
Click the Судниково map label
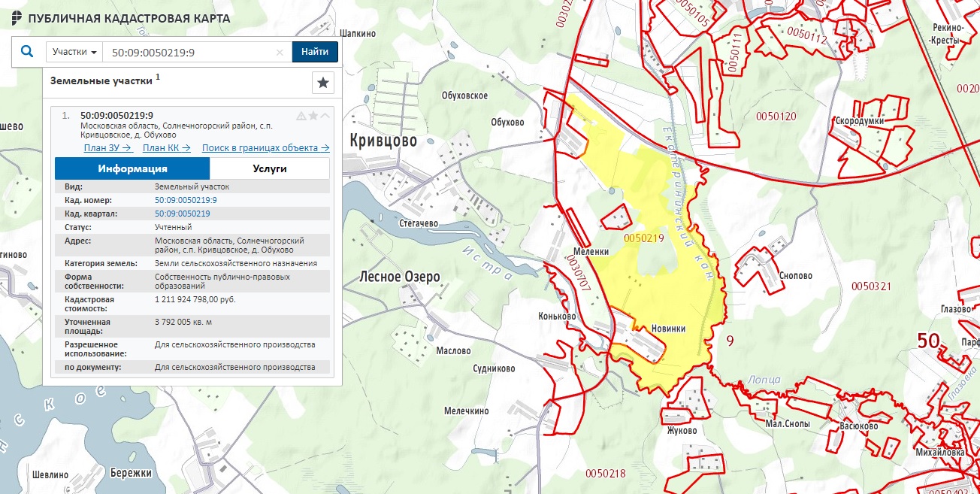pyautogui.click(x=493, y=369)
